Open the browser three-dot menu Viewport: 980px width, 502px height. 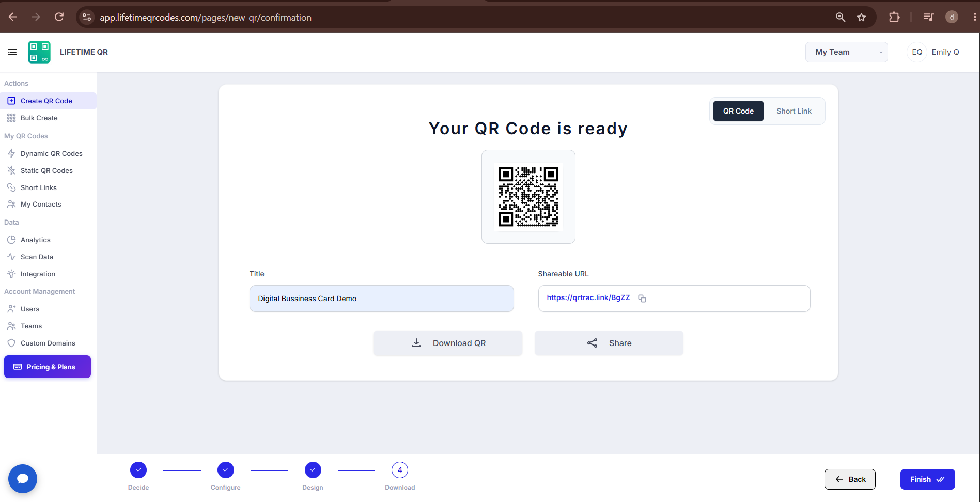[x=974, y=17]
